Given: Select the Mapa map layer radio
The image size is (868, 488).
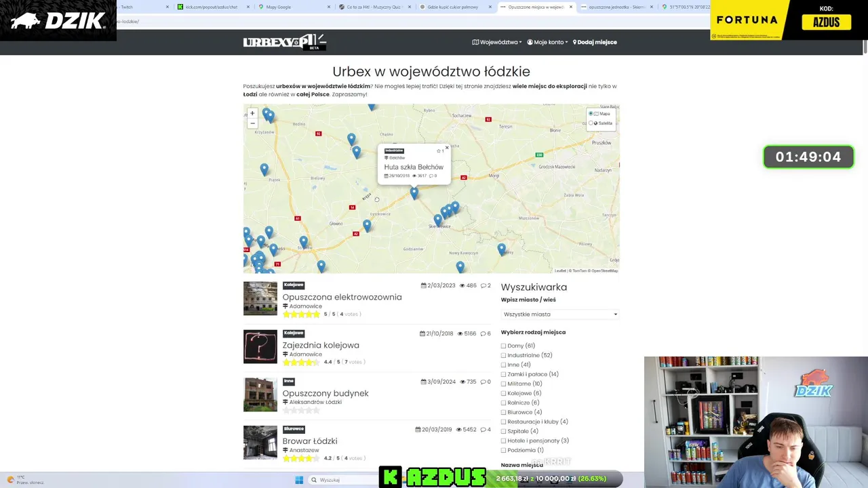Looking at the screenshot, I should (591, 113).
